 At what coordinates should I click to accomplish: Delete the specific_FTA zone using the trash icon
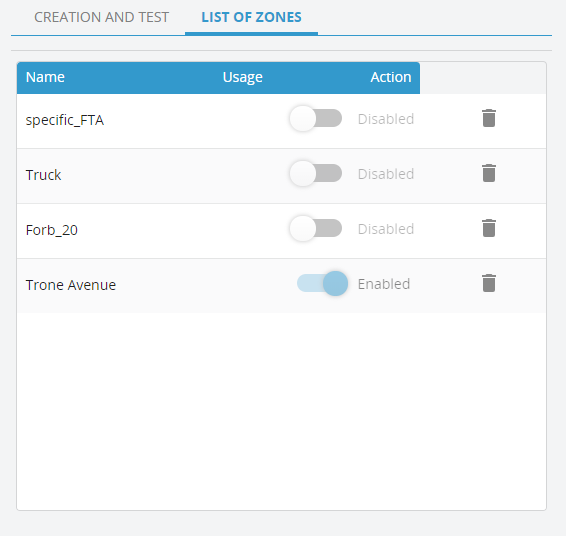tap(489, 118)
